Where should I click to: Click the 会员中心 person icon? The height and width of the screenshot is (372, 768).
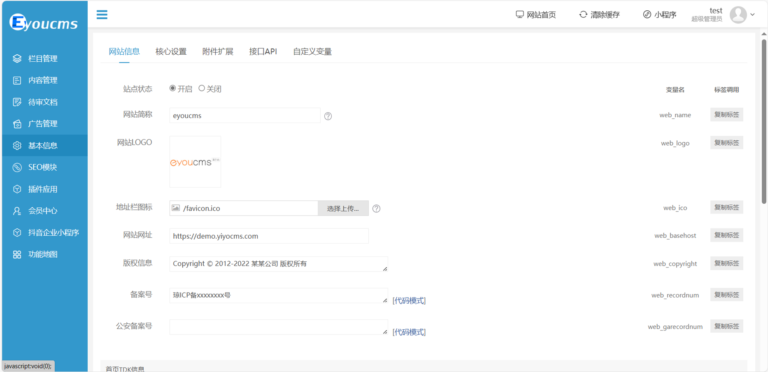coord(17,211)
